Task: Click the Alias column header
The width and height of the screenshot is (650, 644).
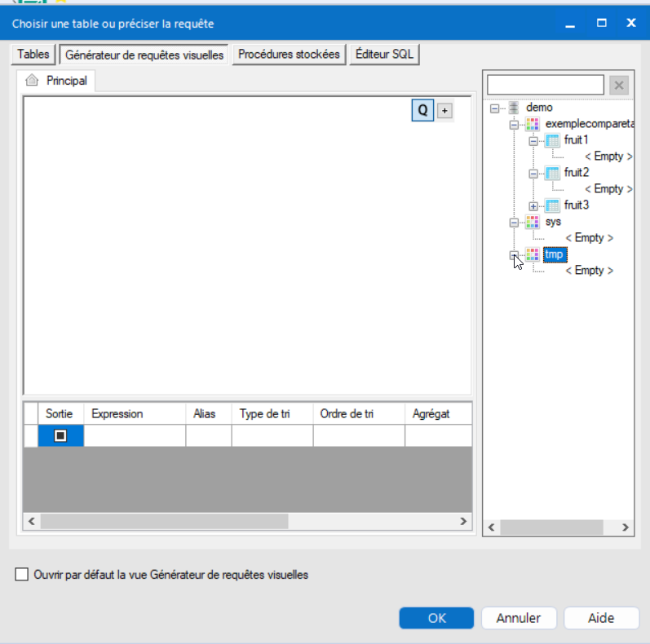Action: tap(209, 413)
